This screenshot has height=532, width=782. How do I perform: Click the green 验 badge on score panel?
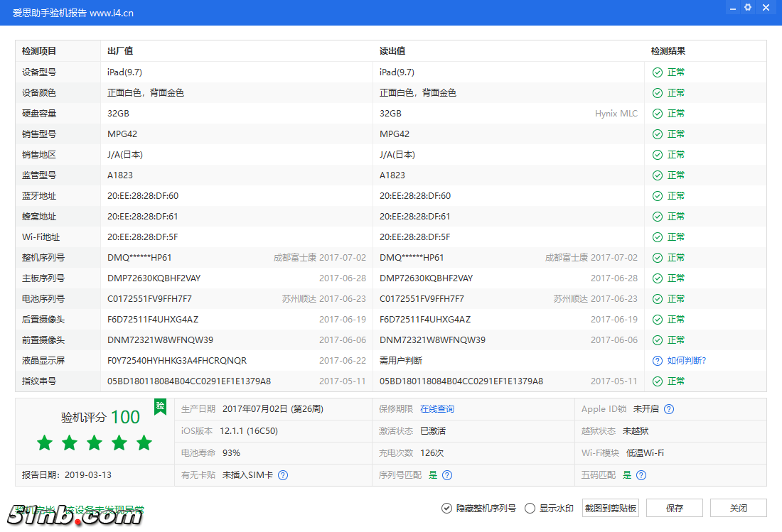161,406
